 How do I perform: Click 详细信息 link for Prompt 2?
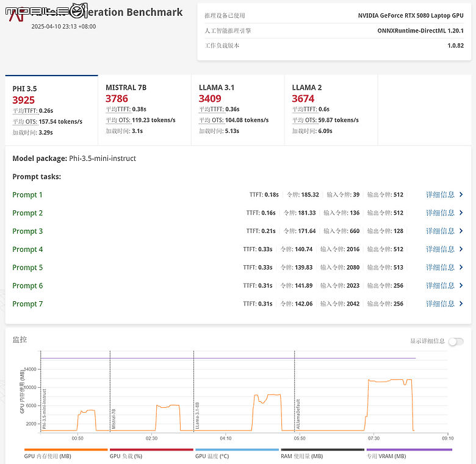440,213
